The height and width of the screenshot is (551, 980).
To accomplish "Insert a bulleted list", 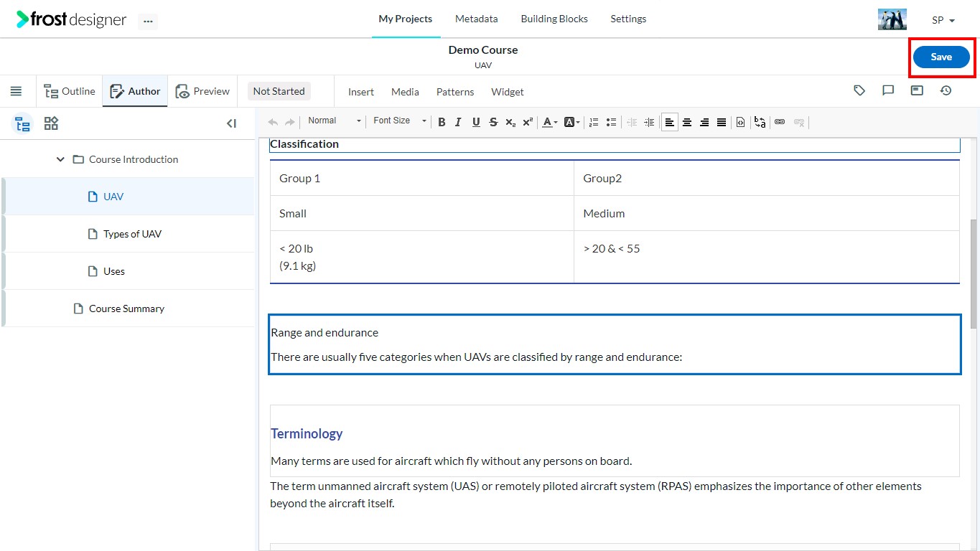I will click(611, 122).
